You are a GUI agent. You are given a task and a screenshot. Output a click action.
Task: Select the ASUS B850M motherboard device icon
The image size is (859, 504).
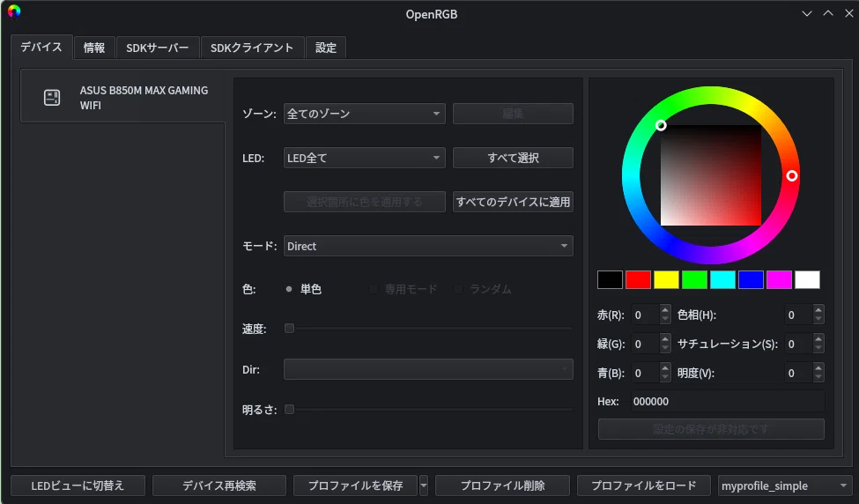tap(52, 98)
